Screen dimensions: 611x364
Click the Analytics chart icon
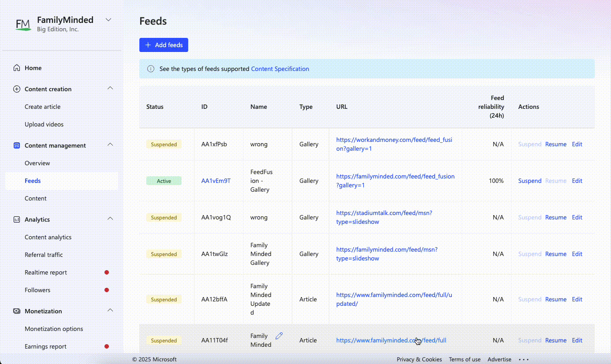point(17,219)
